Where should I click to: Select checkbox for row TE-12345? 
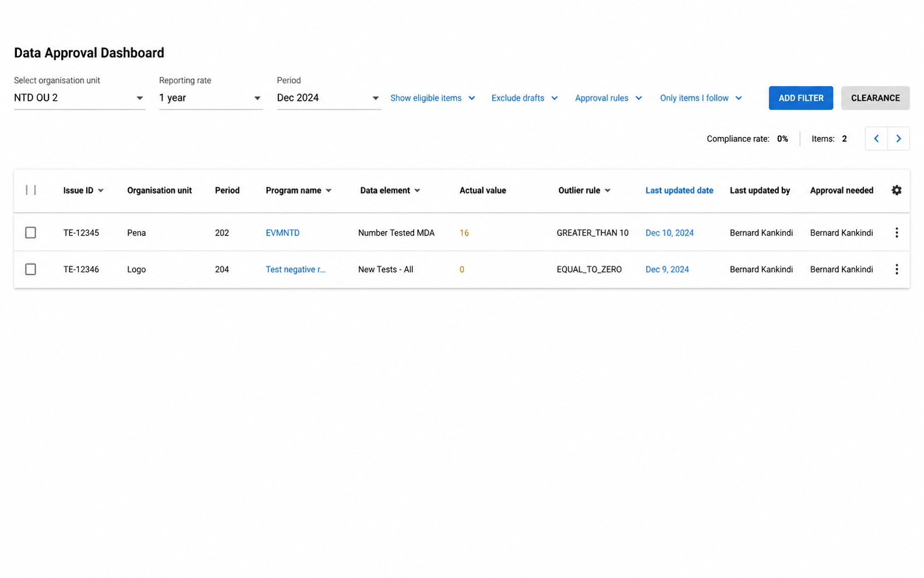pyautogui.click(x=30, y=232)
